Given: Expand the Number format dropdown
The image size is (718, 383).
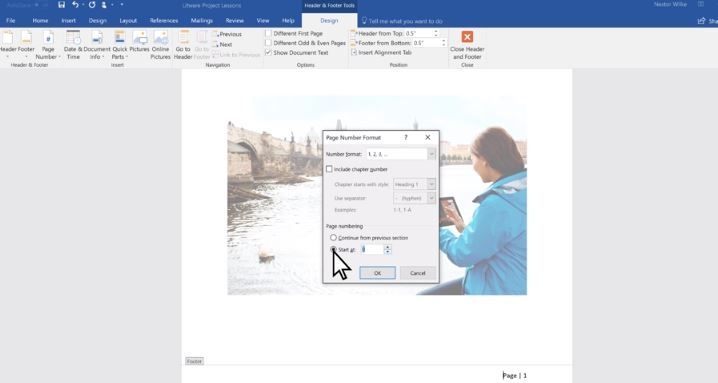Looking at the screenshot, I should point(431,154).
